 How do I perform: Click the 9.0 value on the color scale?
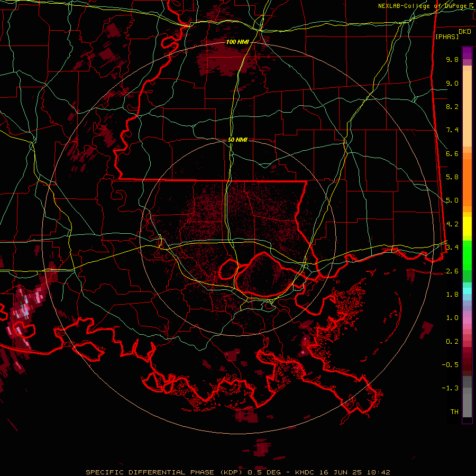click(x=452, y=83)
